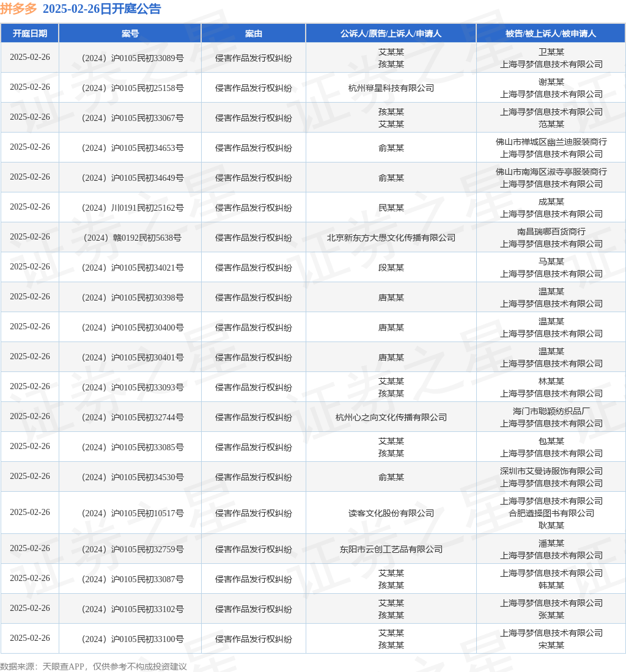This screenshot has height=672, width=626.
Task: Select defendant 合肥遵揉图书有限公司
Action: pyautogui.click(x=551, y=513)
